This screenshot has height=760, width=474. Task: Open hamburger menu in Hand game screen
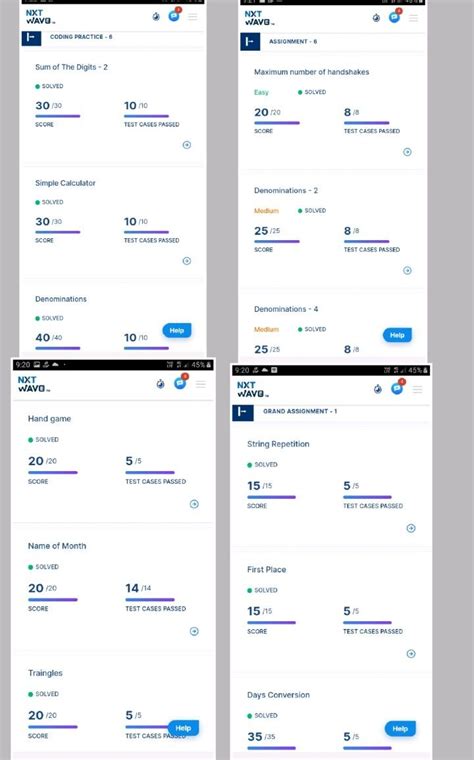[201, 384]
